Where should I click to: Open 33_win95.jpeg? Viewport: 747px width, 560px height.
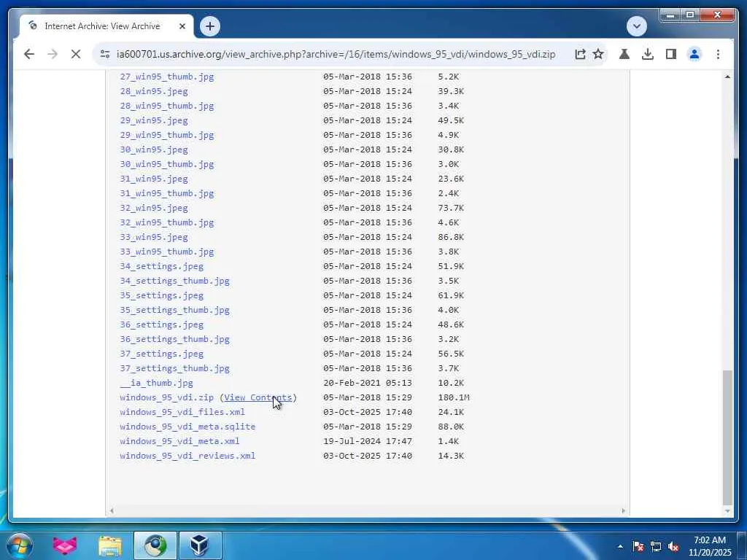[154, 237]
